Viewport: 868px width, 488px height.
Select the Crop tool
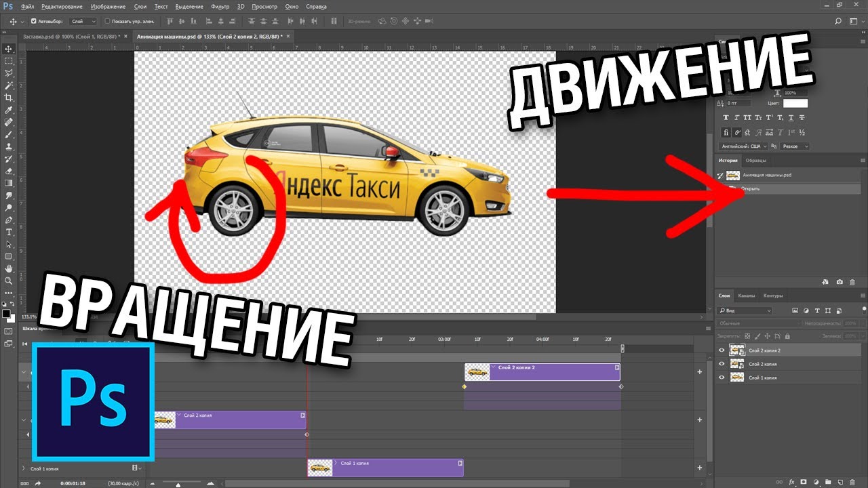pos(9,98)
